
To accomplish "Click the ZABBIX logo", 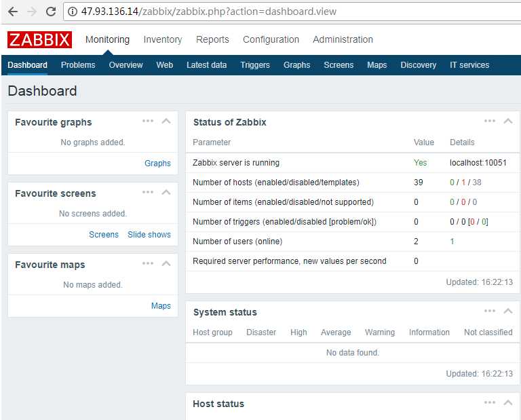I will (39, 39).
